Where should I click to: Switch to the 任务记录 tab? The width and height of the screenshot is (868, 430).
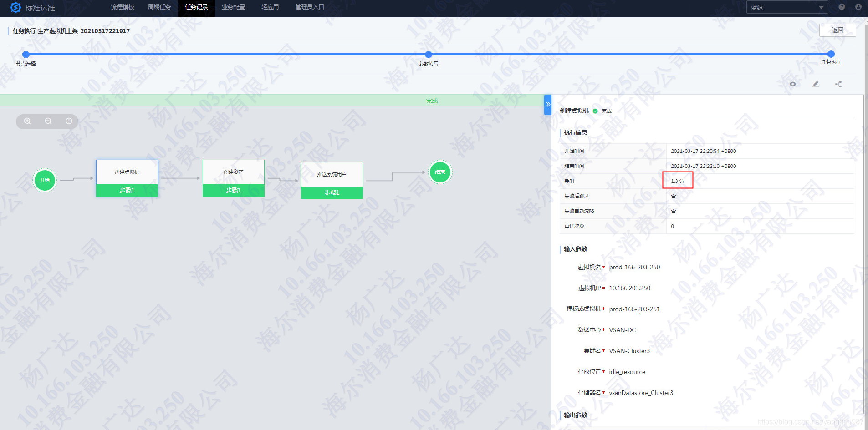pyautogui.click(x=196, y=7)
